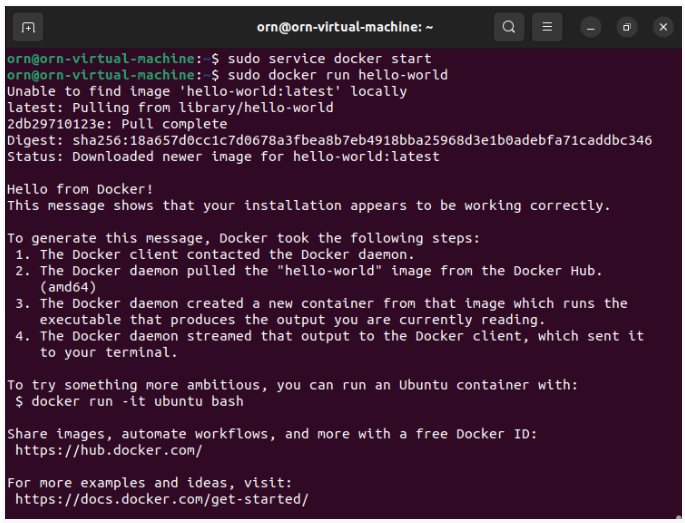
Task: Open a new terminal tab
Action: click(28, 27)
